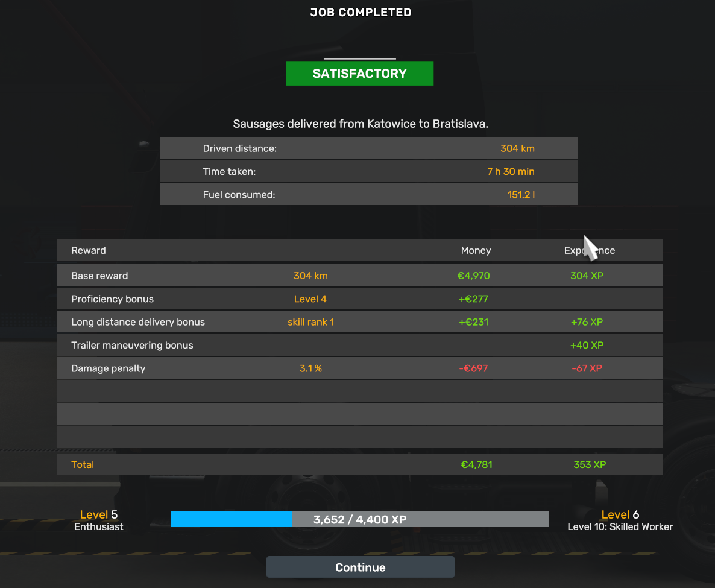Click the '+40 XP' trailer maneuvering value
This screenshot has width=715, height=588.
coord(587,346)
